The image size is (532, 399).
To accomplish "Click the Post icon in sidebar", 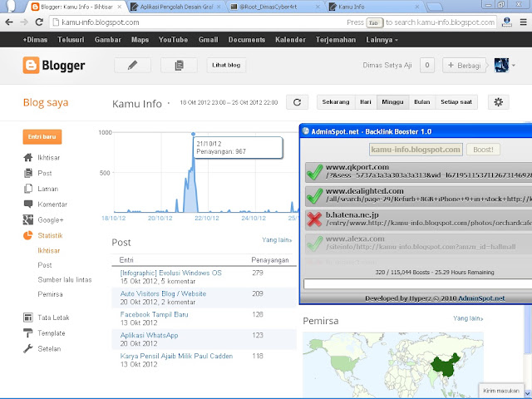I will (x=28, y=173).
